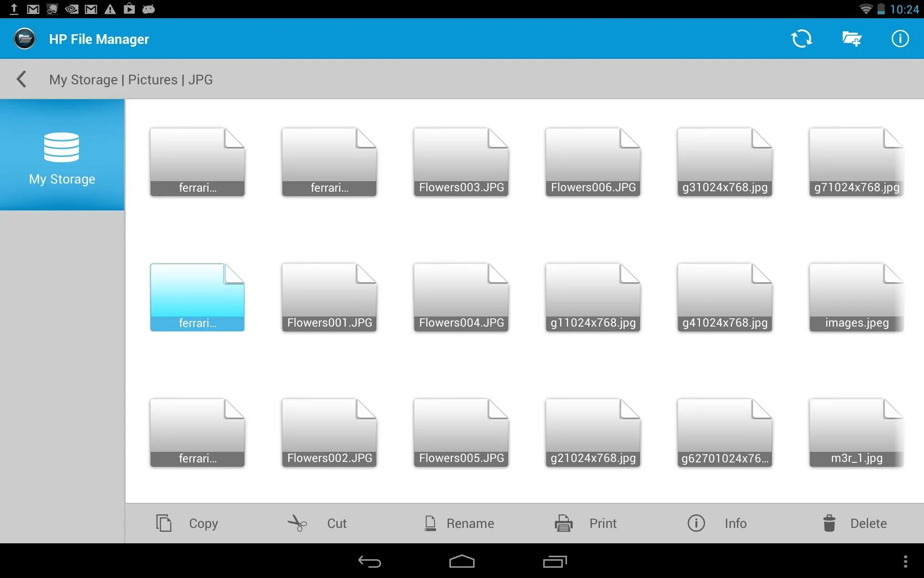Viewport: 924px width, 578px height.
Task: Select the ferrari... highlighted file
Action: click(197, 296)
